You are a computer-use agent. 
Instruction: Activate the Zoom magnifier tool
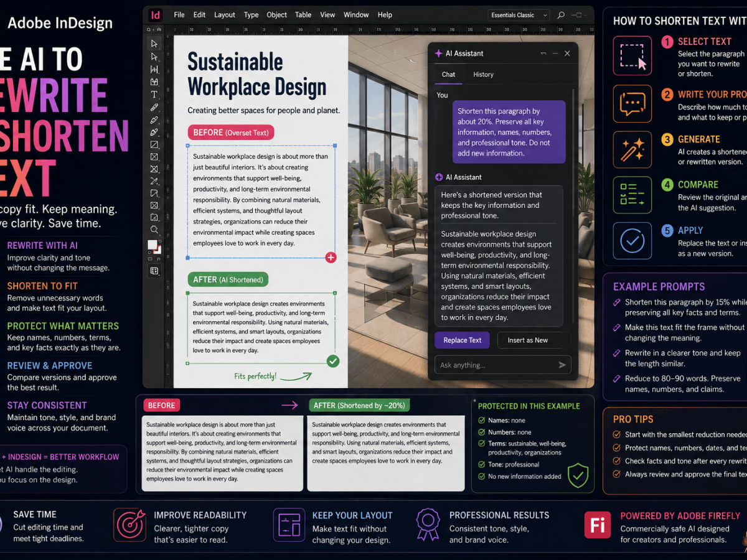(154, 230)
